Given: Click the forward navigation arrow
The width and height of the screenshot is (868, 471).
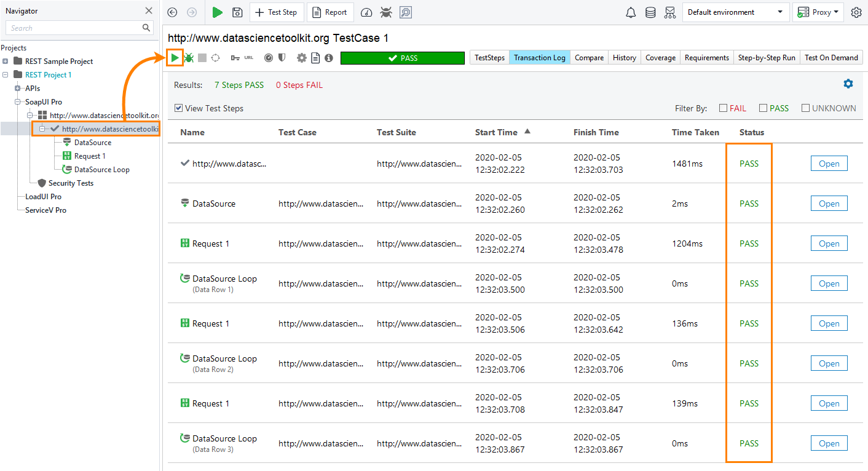Looking at the screenshot, I should click(x=191, y=12).
